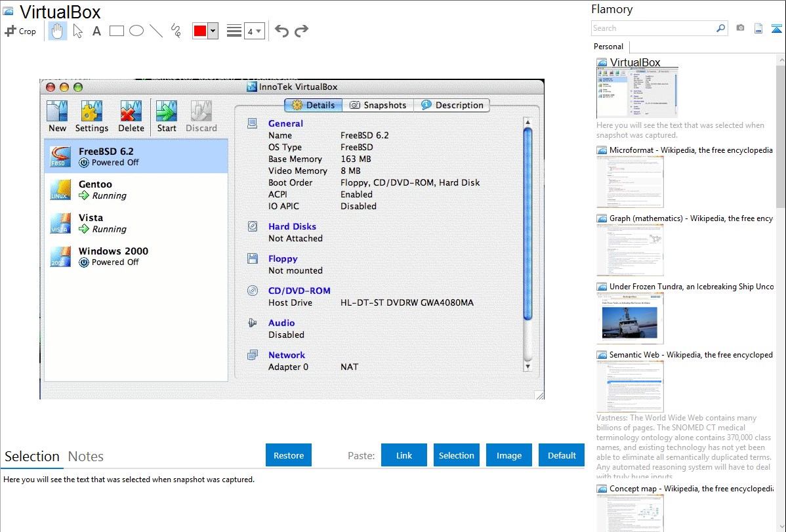Open Settings in the VirtualBox toolbar
The width and height of the screenshot is (786, 532).
click(x=92, y=116)
